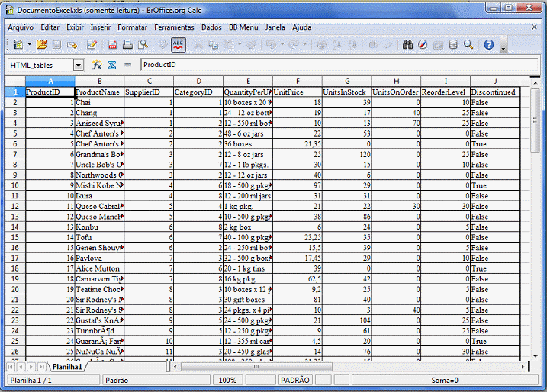
Task: Click the Print file directly icon
Action: (x=127, y=45)
